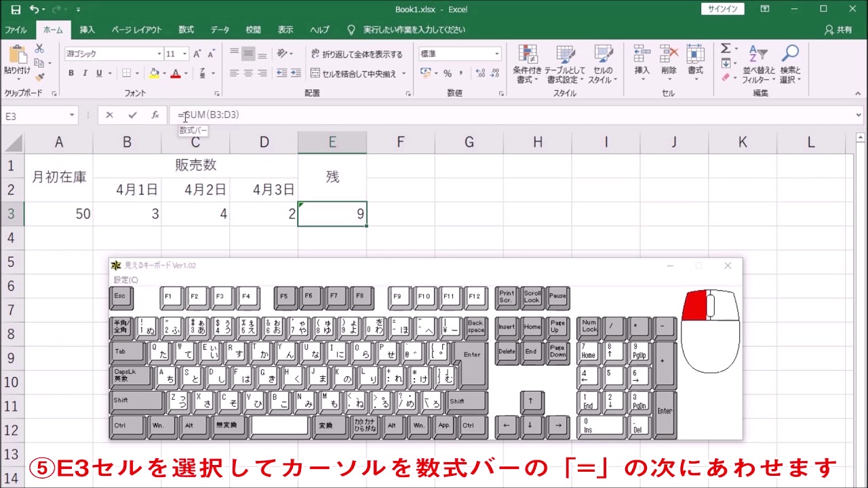Click the Fill down arrow icon
This screenshot has height=488, width=868.
(x=725, y=63)
